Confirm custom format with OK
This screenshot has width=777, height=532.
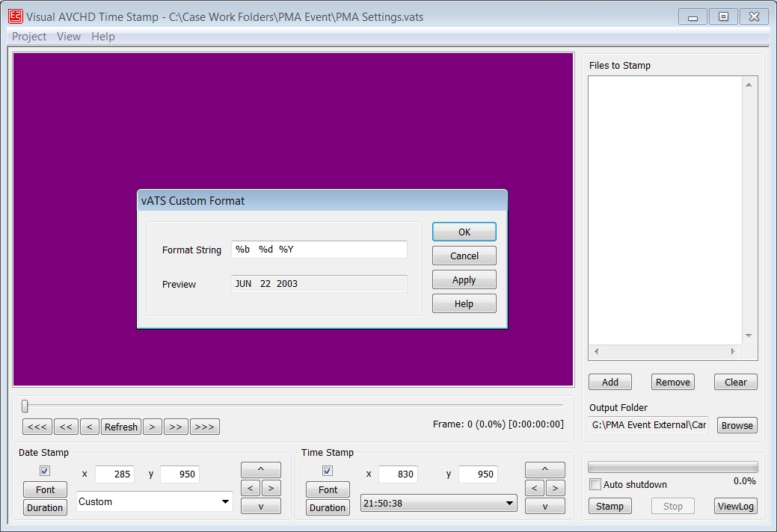tap(464, 232)
